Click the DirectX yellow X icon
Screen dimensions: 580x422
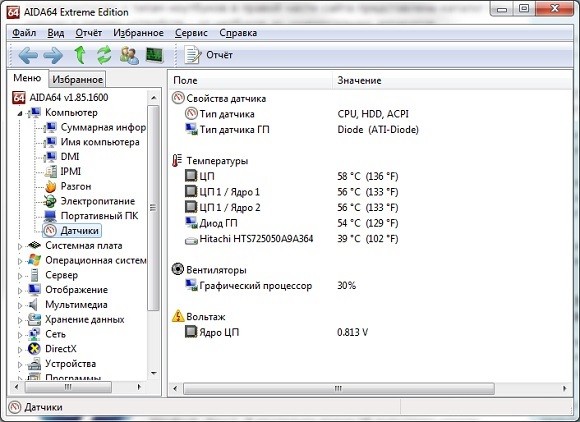pos(34,349)
